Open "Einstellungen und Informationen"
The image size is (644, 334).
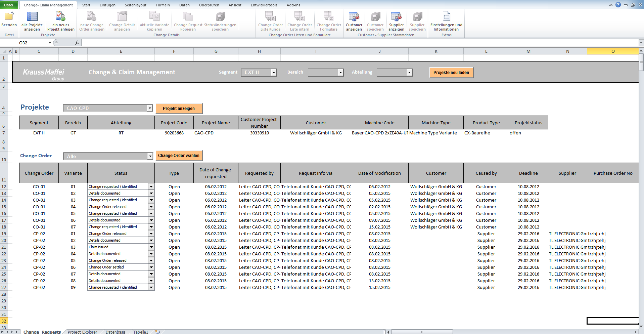(446, 21)
